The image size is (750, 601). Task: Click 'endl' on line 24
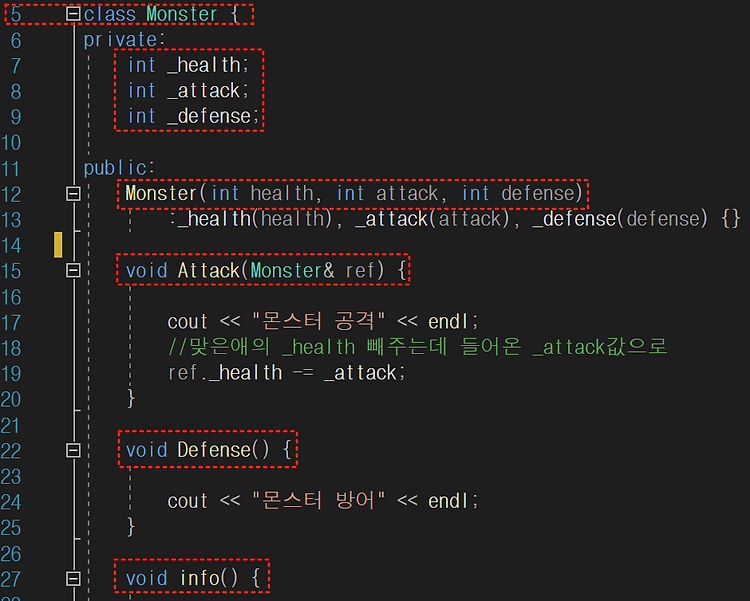pos(448,501)
